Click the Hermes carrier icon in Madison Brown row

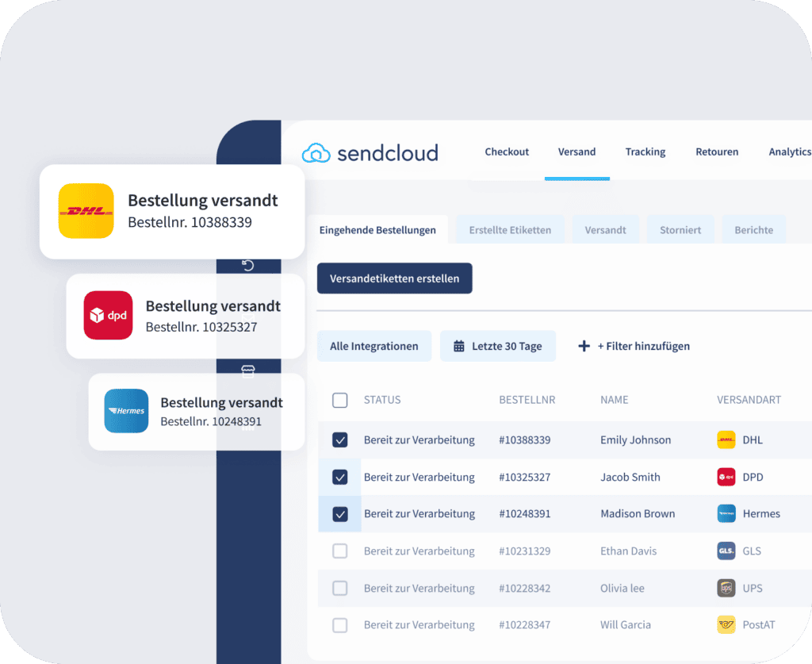[726, 514]
